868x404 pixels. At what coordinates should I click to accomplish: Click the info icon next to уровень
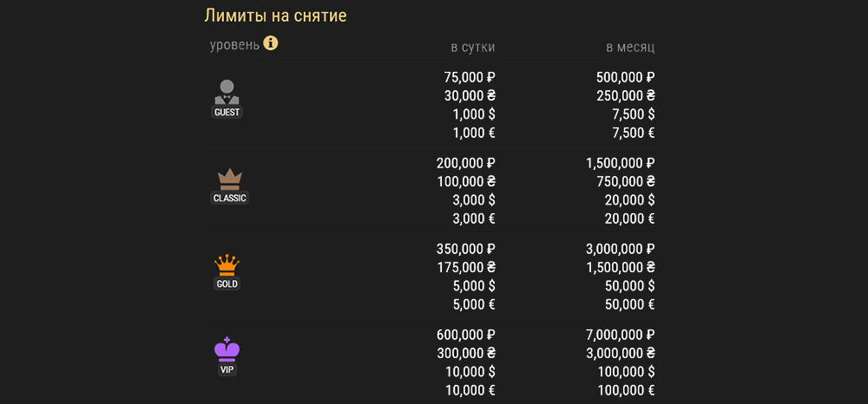[x=271, y=42]
